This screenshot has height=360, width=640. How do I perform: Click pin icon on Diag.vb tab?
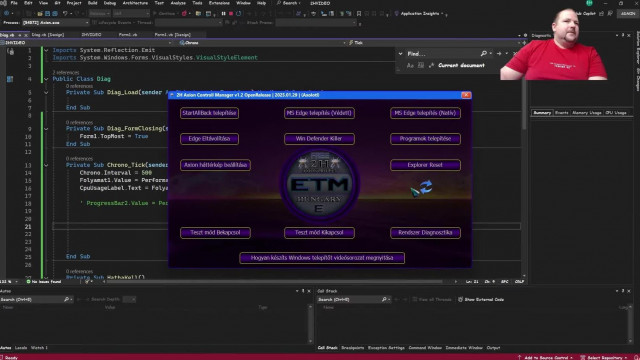(x=20, y=35)
